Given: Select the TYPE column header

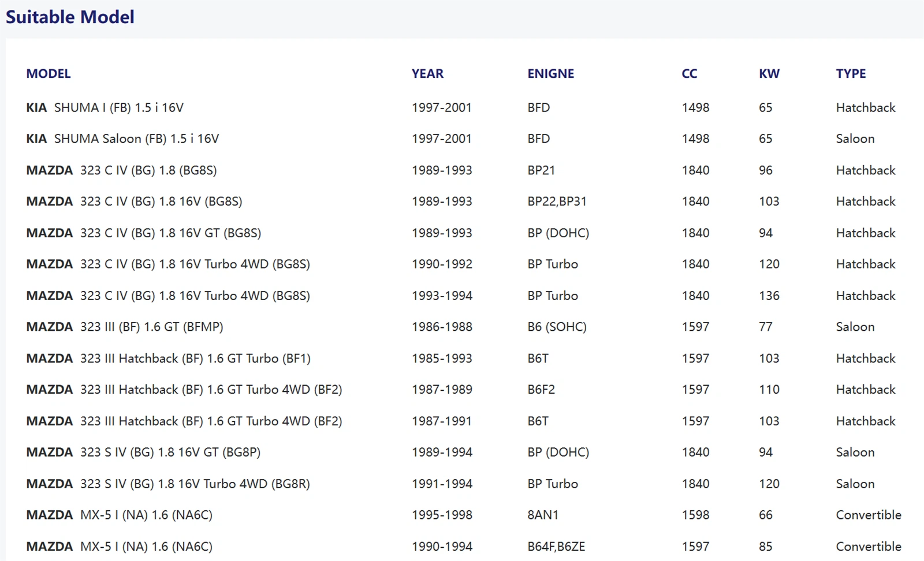Looking at the screenshot, I should coord(851,74).
